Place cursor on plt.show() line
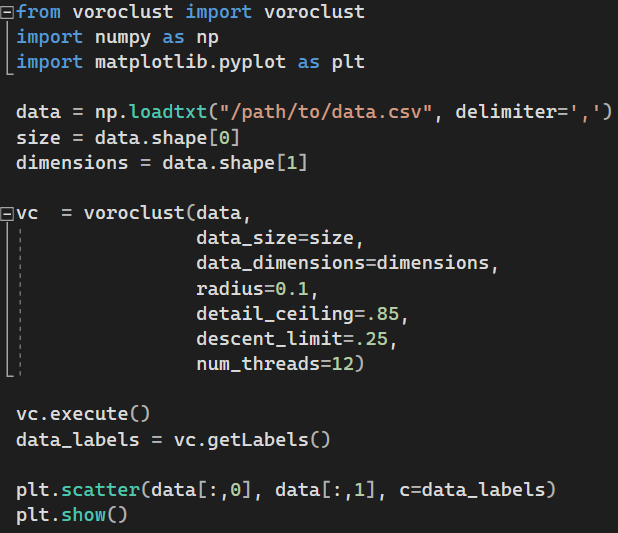618x533 pixels. 72,515
